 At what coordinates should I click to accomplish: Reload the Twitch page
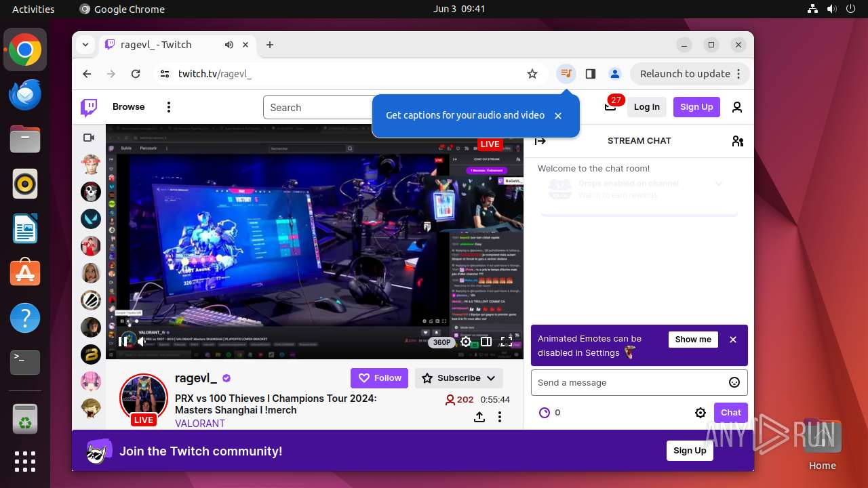[136, 73]
